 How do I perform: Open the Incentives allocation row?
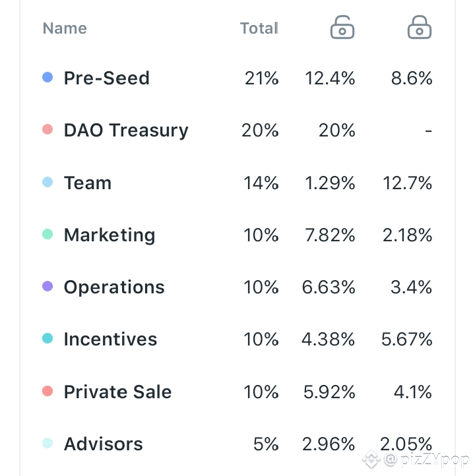[110, 339]
